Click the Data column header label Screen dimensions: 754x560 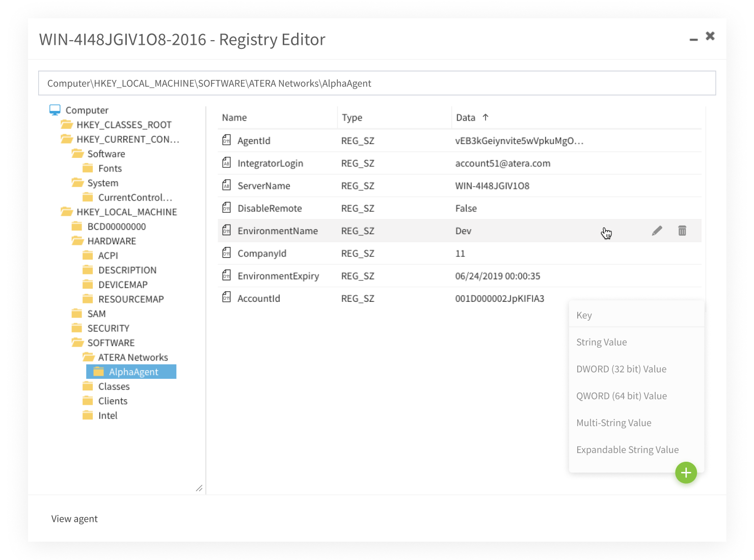point(466,118)
